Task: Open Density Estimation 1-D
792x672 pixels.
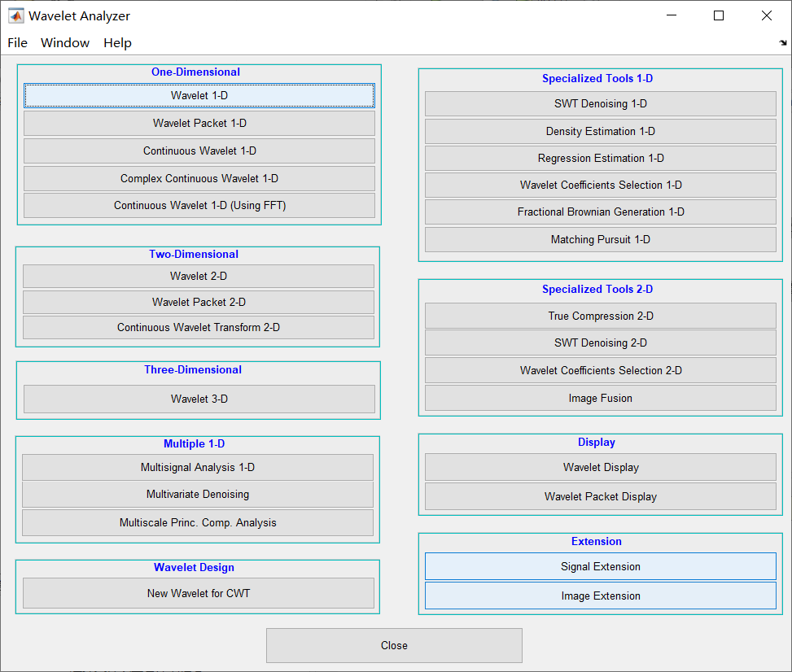Action: [x=600, y=131]
